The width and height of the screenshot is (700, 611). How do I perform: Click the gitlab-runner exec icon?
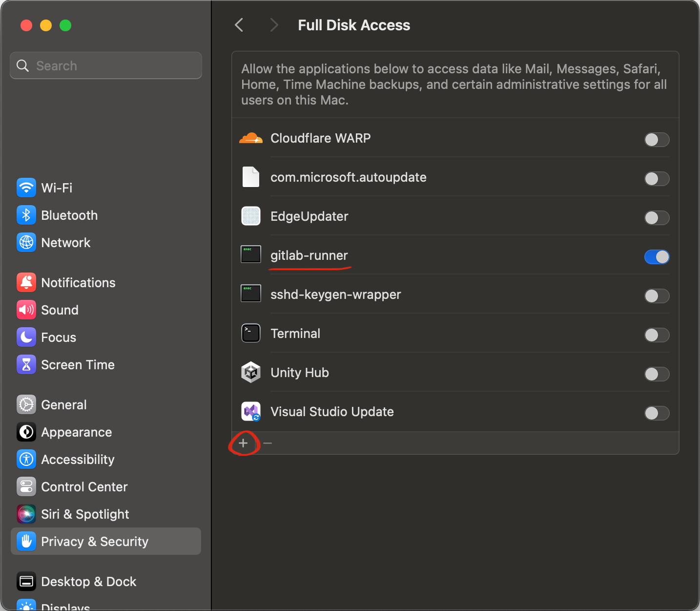pyautogui.click(x=251, y=254)
